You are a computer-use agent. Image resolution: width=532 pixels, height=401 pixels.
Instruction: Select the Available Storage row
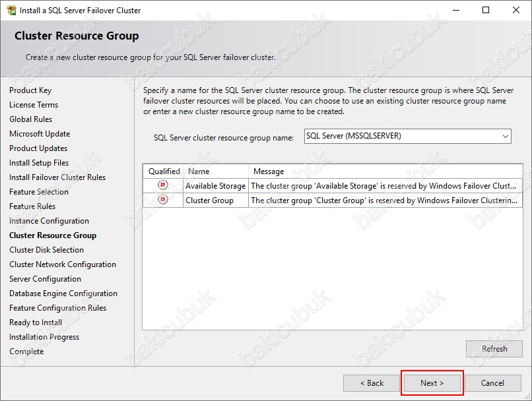point(215,186)
